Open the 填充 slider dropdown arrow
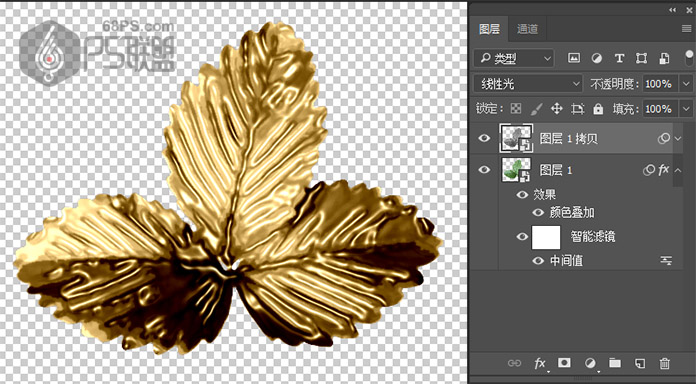Image resolution: width=696 pixels, height=384 pixels. (687, 109)
